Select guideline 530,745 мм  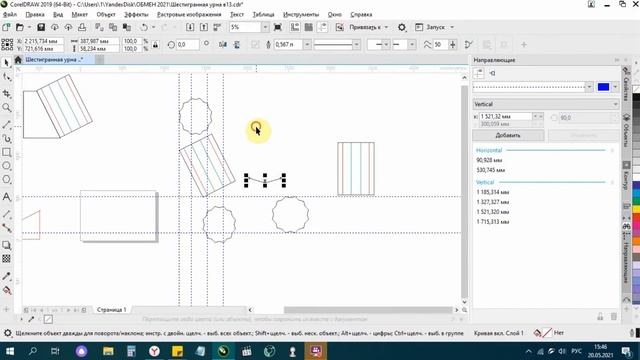491,170
